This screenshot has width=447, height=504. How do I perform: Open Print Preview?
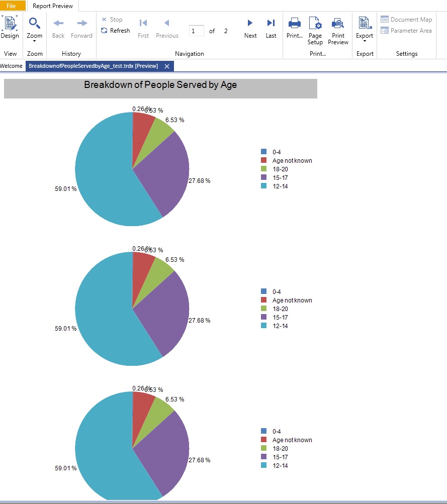pyautogui.click(x=338, y=31)
